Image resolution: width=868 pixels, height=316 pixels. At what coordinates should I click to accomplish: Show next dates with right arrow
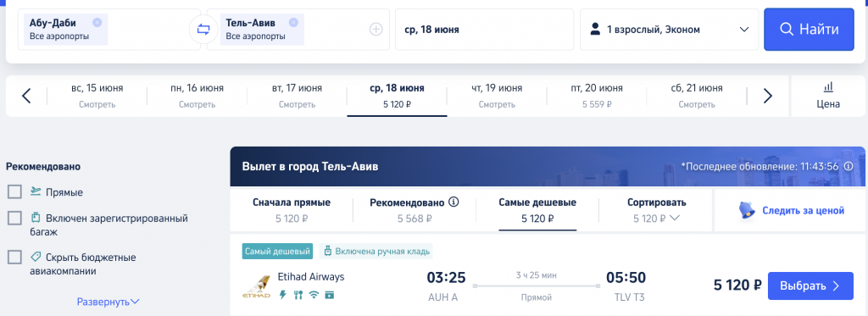pos(767,97)
